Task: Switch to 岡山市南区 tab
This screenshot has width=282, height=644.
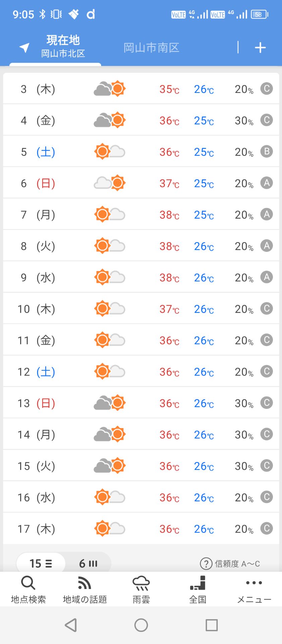Action: 151,48
